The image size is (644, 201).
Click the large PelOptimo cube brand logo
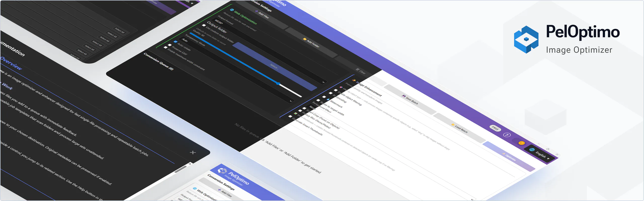tap(526, 39)
